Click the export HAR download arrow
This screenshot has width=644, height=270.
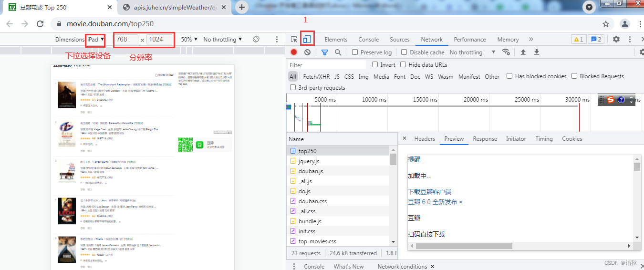pos(537,52)
